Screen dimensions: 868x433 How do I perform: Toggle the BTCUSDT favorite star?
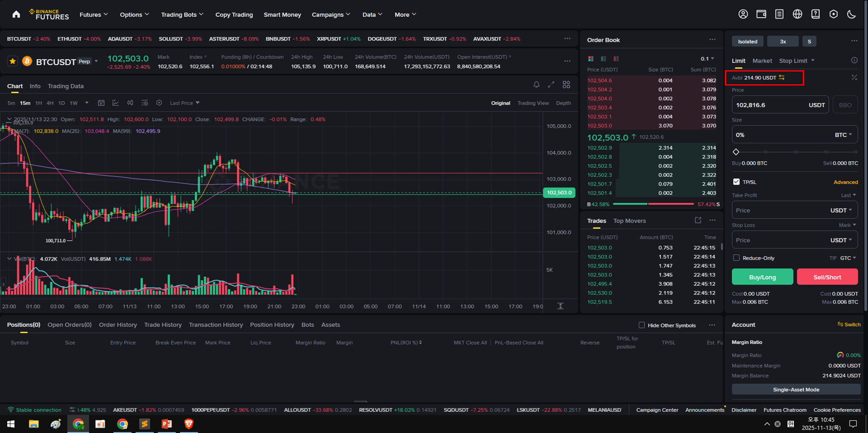pos(13,61)
